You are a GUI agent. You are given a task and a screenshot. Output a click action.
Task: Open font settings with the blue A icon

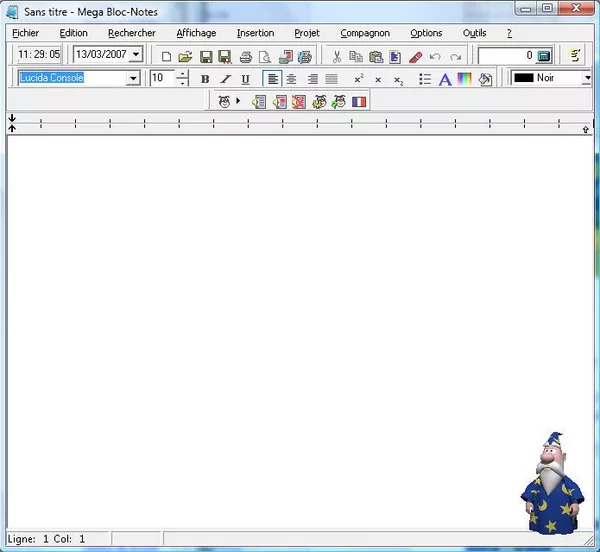pos(445,80)
